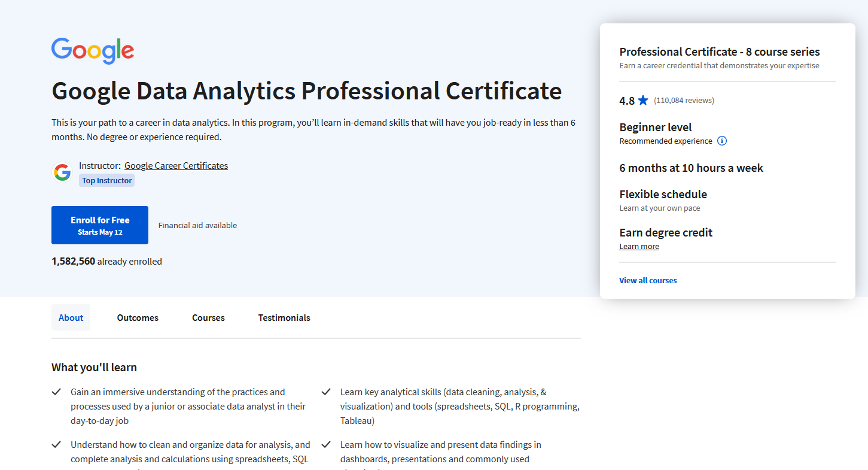Click the Google Data Analytics Professional Certificate title

(x=307, y=92)
